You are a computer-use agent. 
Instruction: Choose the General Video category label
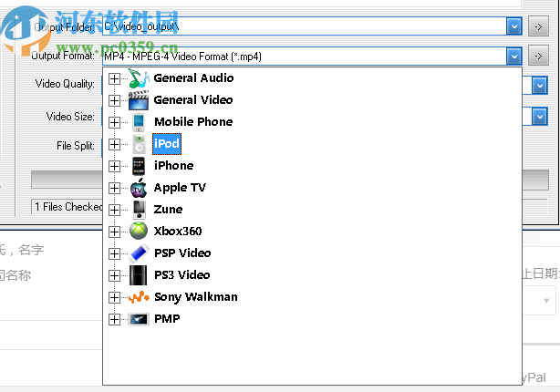coord(193,100)
